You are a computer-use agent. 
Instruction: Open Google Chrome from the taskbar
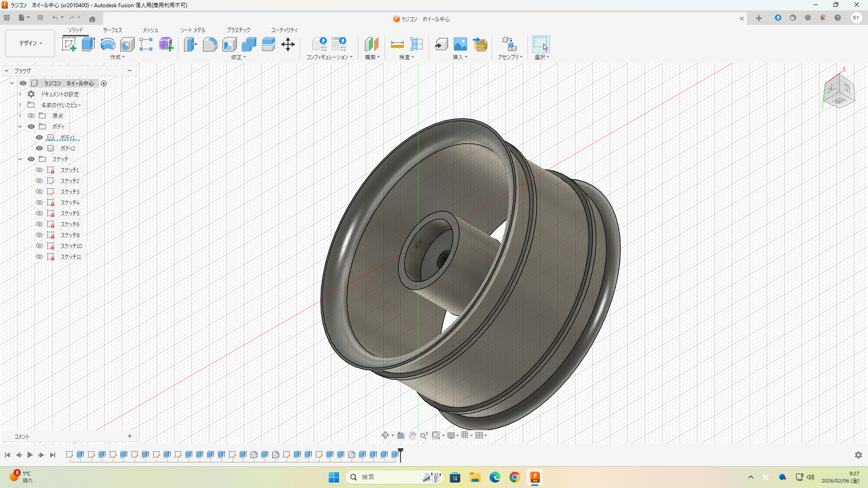(514, 477)
